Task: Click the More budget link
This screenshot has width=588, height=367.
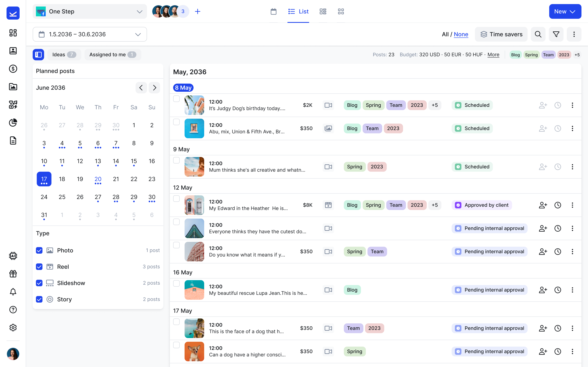Action: coord(493,55)
